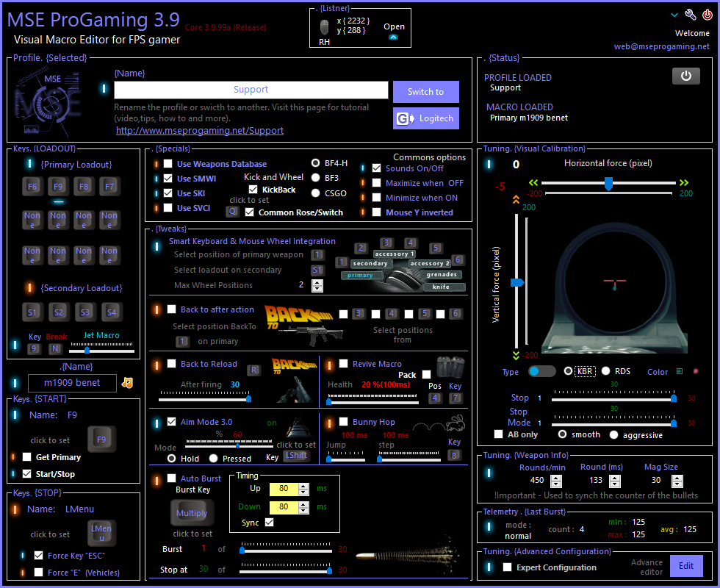720x588 pixels.
Task: Click the N key icon under Break
Action: 55,348
